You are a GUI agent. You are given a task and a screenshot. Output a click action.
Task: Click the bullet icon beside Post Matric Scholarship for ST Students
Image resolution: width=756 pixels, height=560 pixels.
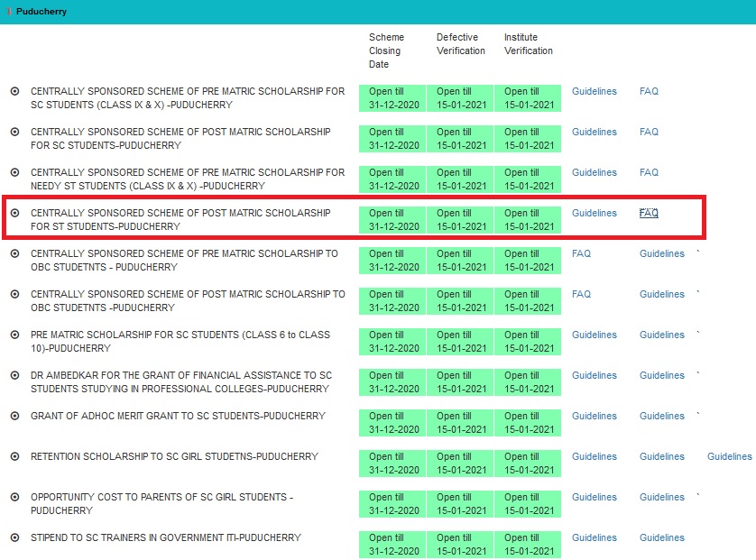pyautogui.click(x=15, y=213)
